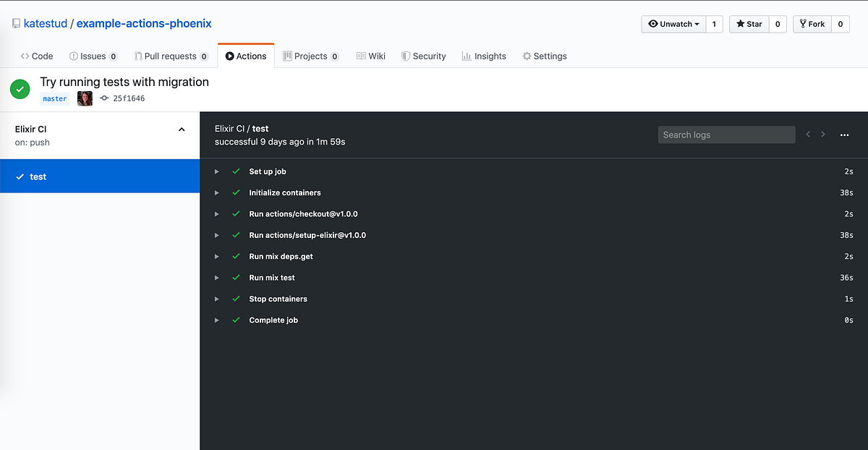Expand the Stop containers step
This screenshot has height=450, width=868.
point(216,298)
